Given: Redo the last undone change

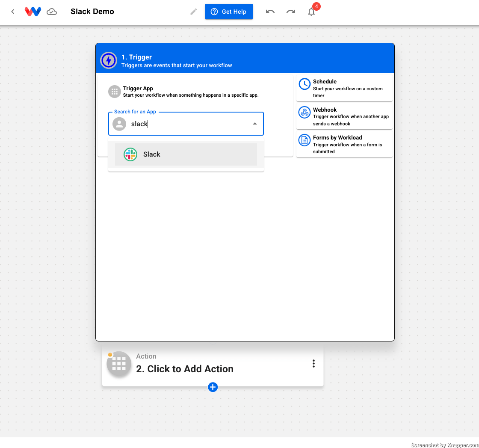Looking at the screenshot, I should (291, 12).
